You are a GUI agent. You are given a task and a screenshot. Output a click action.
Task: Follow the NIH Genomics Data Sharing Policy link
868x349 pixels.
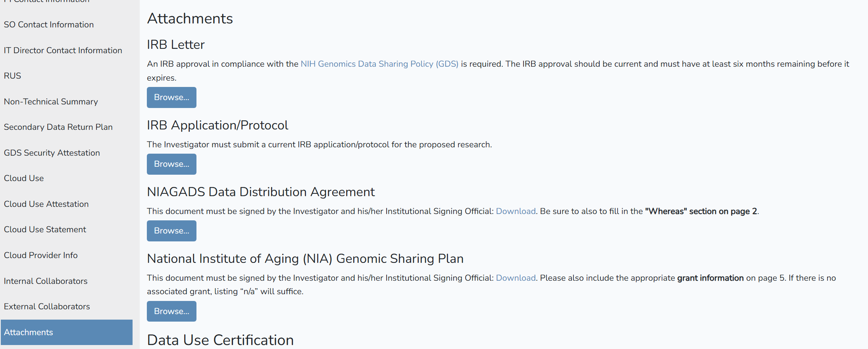click(x=379, y=64)
